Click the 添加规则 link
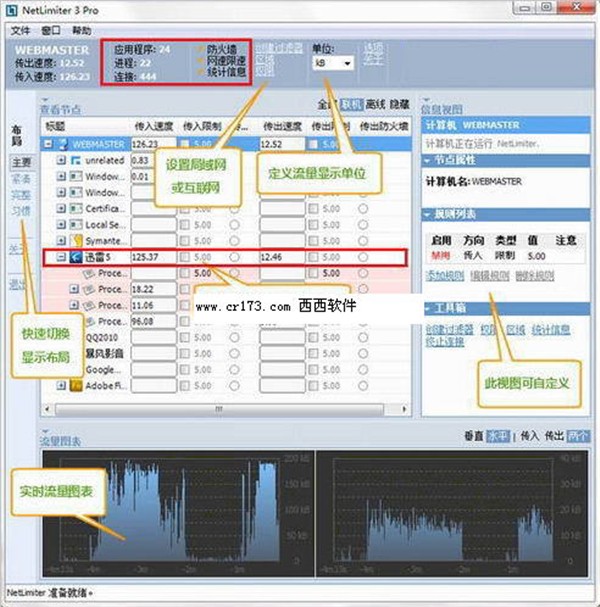The width and height of the screenshot is (600, 607). click(445, 276)
